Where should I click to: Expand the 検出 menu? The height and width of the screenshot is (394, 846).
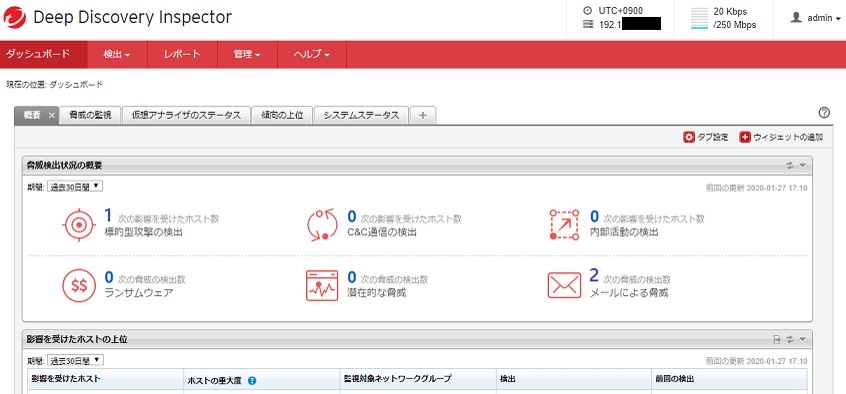(117, 55)
